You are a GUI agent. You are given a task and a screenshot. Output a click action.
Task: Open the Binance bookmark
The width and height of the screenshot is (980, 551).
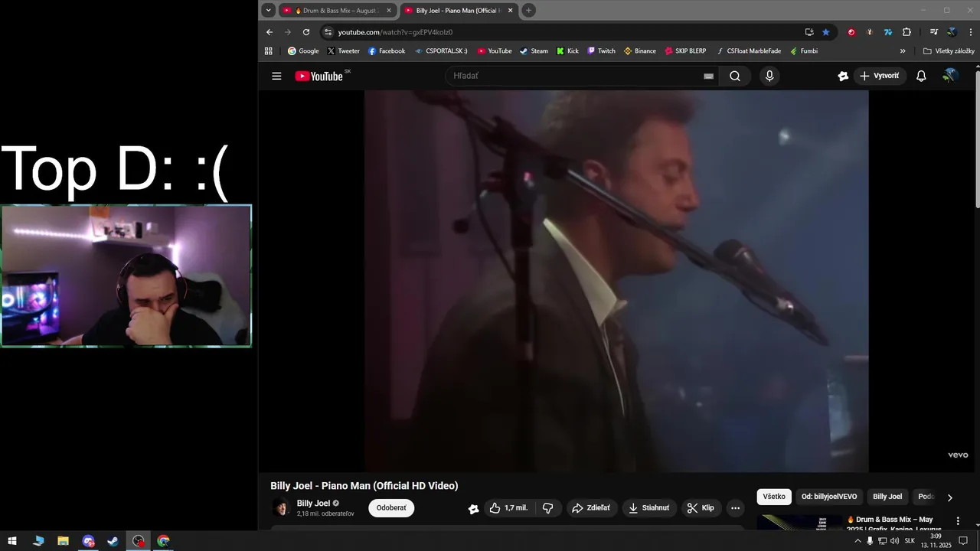pyautogui.click(x=640, y=51)
